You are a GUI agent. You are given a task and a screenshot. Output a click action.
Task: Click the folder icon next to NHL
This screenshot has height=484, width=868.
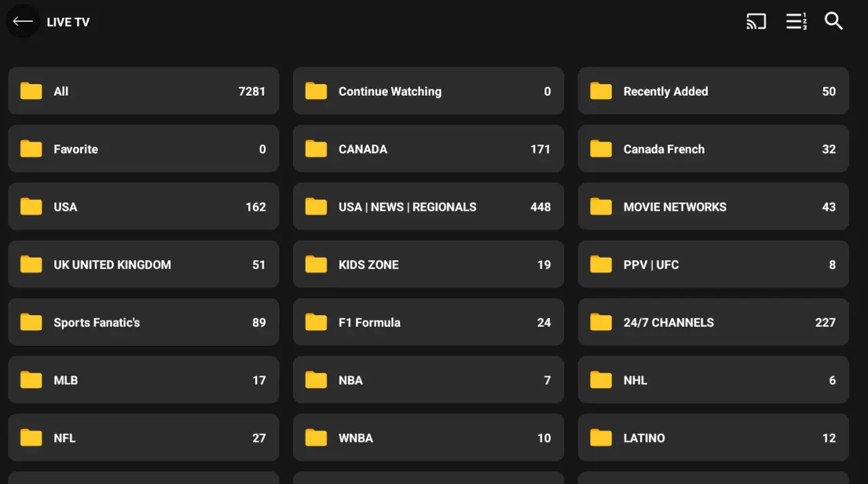point(601,380)
